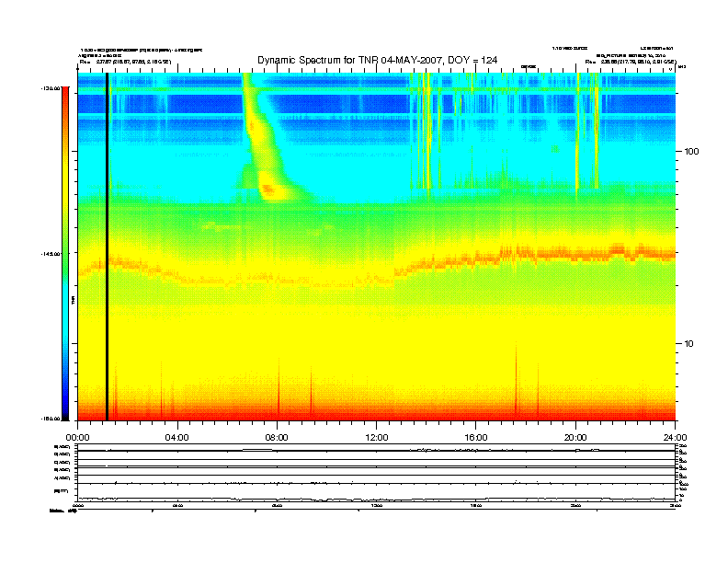
Task: Click the tall red spike near 17:30
Action: 516,379
